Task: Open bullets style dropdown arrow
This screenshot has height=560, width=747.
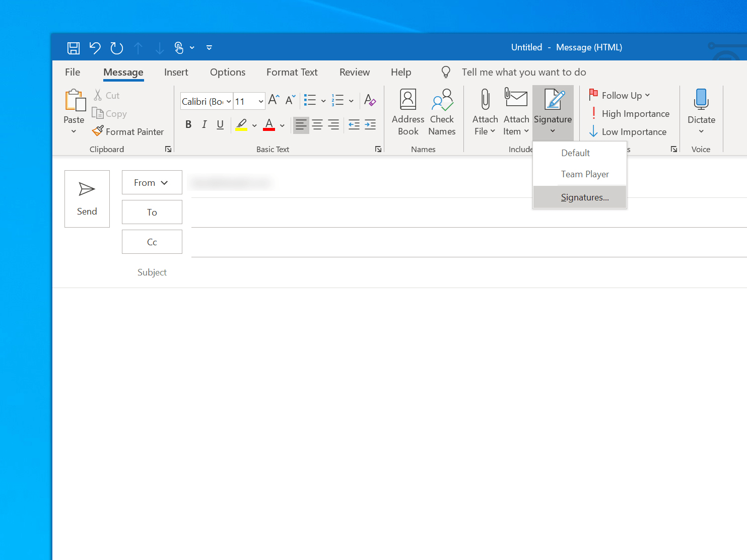Action: 323,101
